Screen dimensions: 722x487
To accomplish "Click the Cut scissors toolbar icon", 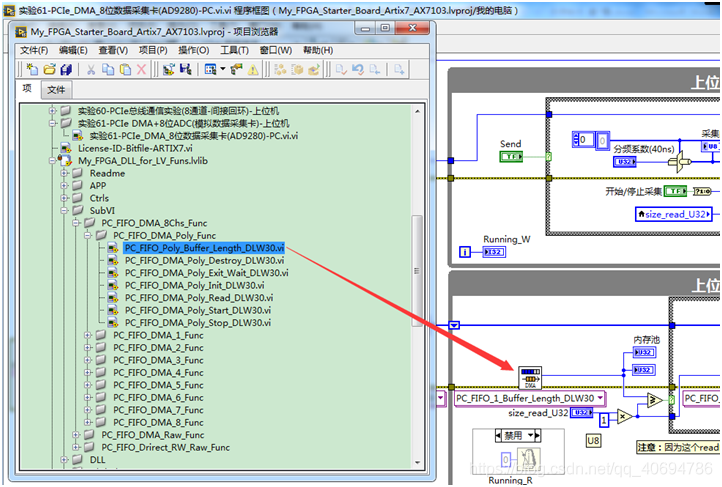I will pos(91,70).
